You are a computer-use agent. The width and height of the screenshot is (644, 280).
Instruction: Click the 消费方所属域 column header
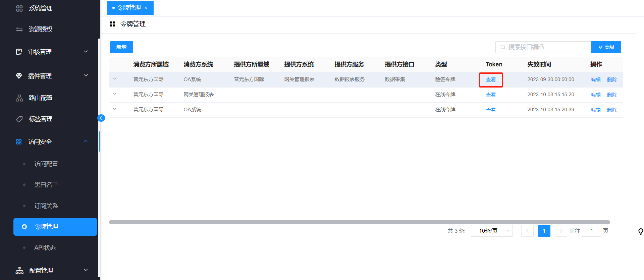[151, 64]
